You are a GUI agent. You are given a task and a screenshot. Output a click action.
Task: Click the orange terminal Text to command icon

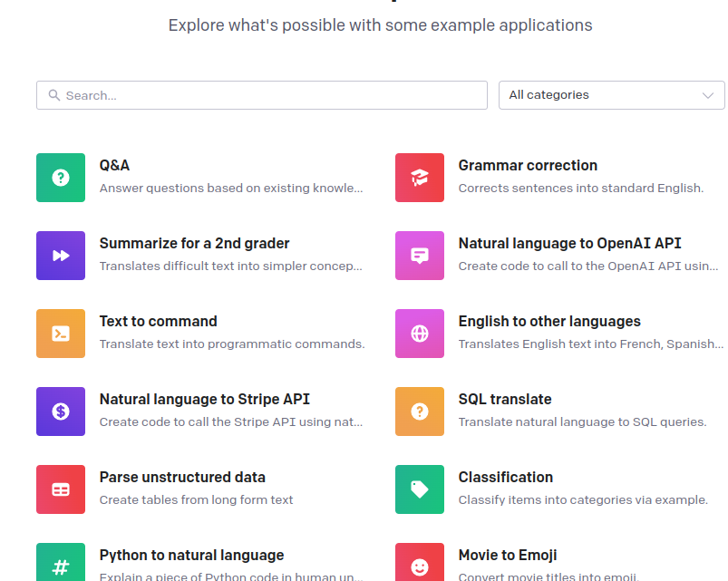pos(61,334)
